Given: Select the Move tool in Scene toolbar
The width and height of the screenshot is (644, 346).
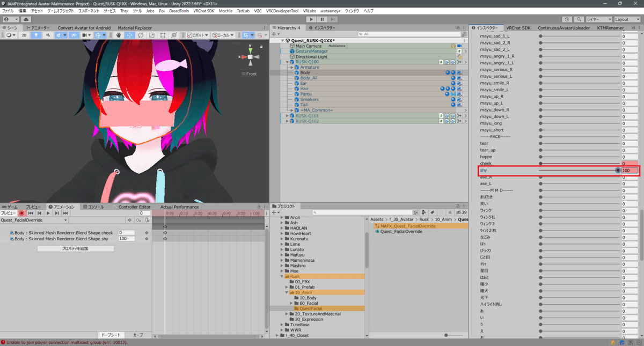Looking at the screenshot, I should click(130, 35).
